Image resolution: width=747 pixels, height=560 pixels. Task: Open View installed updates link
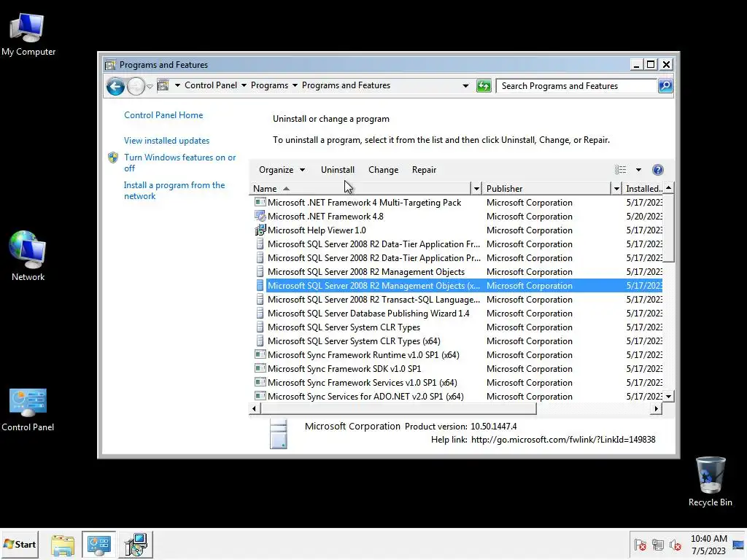(x=167, y=141)
